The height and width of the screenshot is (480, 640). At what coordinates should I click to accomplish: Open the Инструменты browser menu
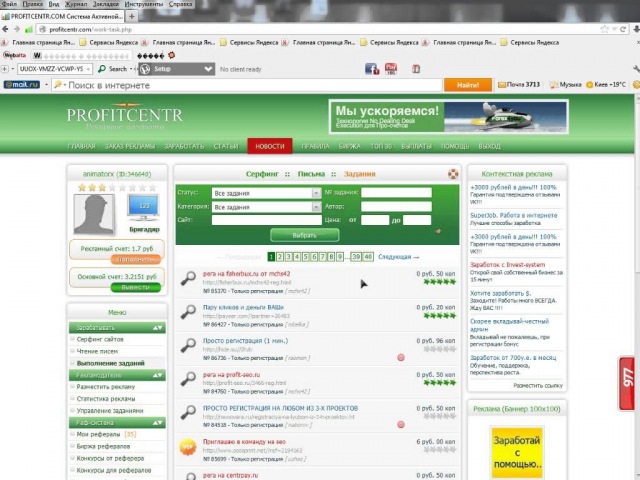point(144,4)
